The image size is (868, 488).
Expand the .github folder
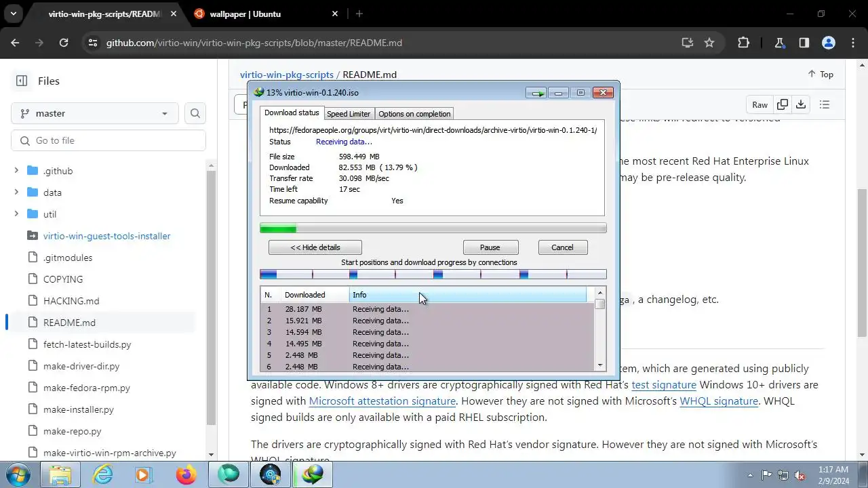tap(16, 171)
